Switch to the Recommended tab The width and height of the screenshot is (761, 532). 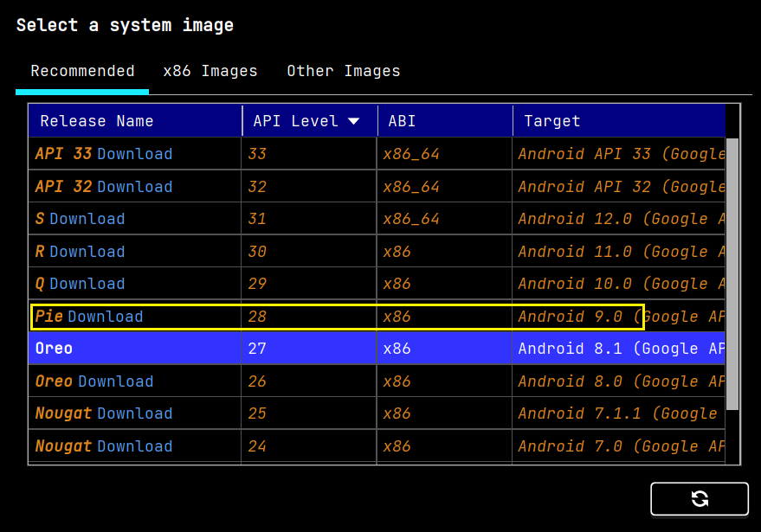click(x=82, y=71)
